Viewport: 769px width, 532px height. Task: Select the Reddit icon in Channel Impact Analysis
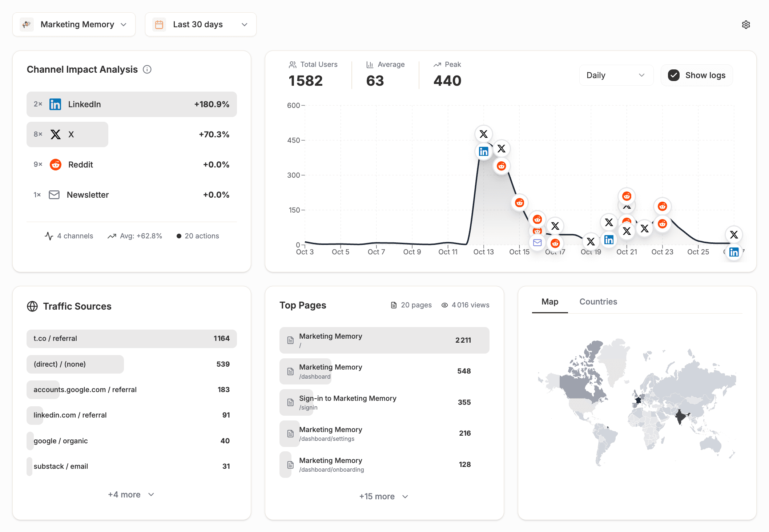[x=55, y=164]
